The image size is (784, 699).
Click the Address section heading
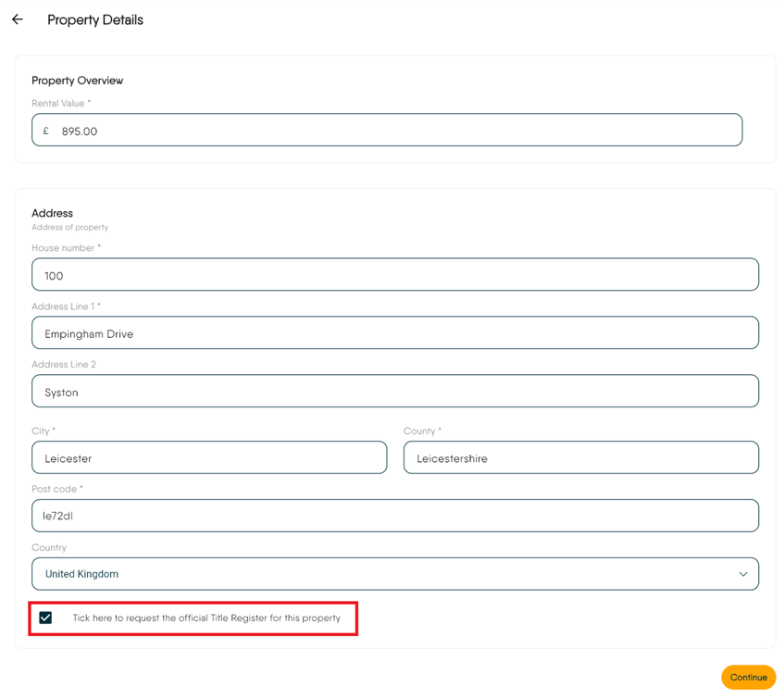(52, 213)
